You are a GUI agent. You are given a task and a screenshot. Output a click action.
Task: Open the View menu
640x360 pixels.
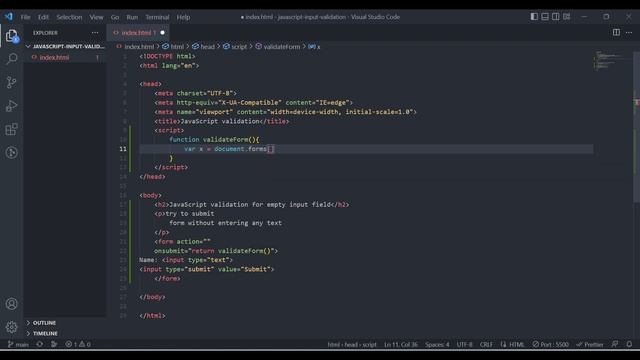point(96,17)
